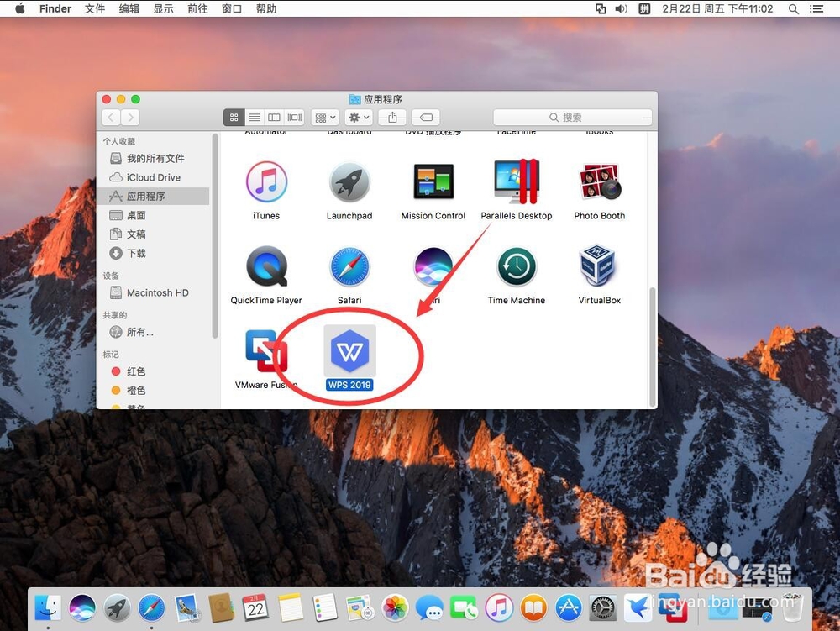The height and width of the screenshot is (631, 840).
Task: Open the Apple menu
Action: click(x=20, y=8)
